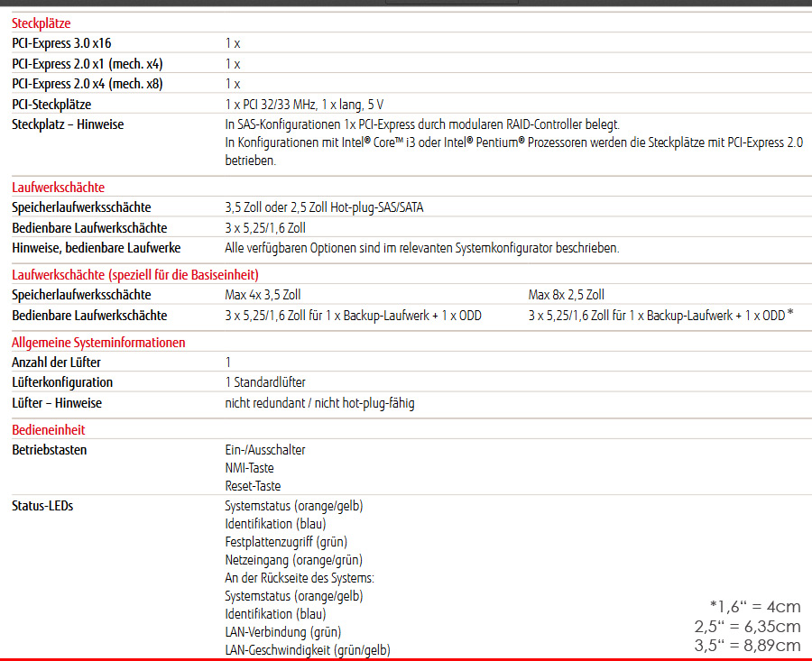This screenshot has width=812, height=661.
Task: Click the NMI-Taste entry
Action: click(x=250, y=468)
